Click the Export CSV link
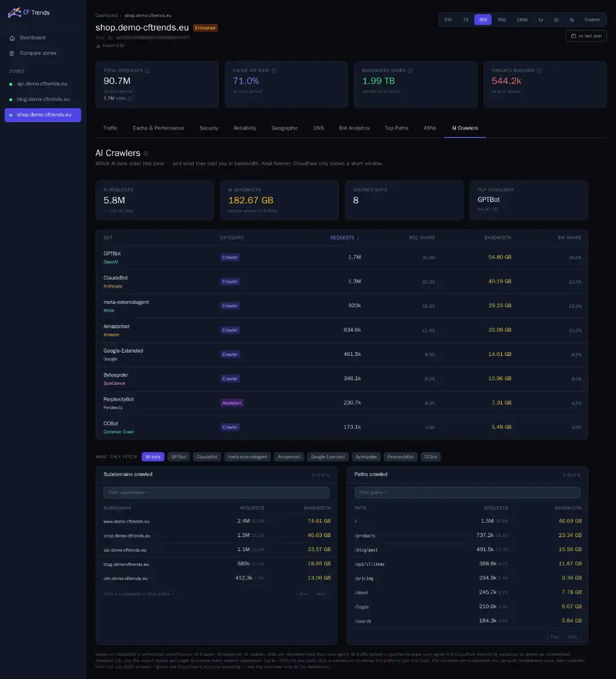616x679 pixels. (x=110, y=45)
